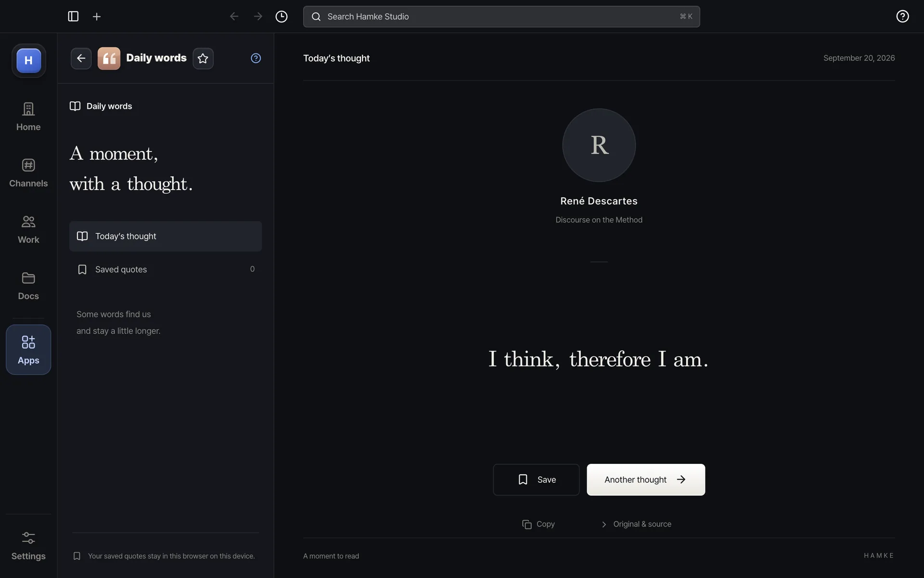Click the plus new tab icon
The image size is (924, 578).
coord(97,16)
